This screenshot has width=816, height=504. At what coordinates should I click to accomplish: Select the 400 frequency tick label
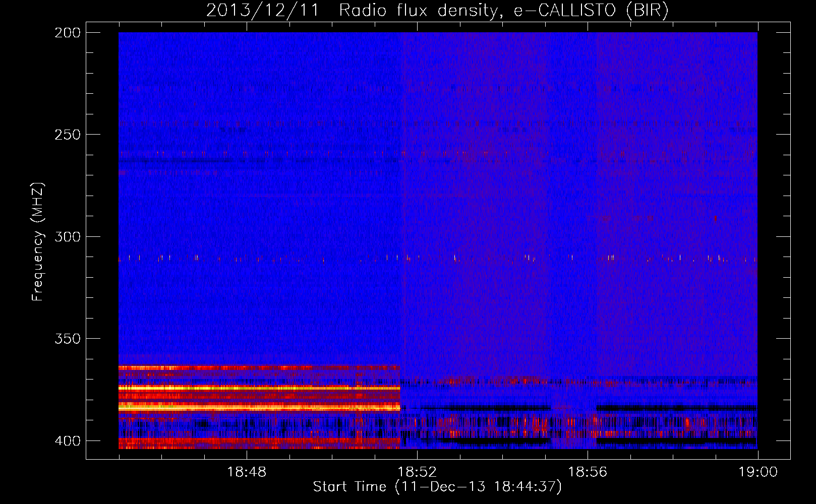(x=68, y=440)
